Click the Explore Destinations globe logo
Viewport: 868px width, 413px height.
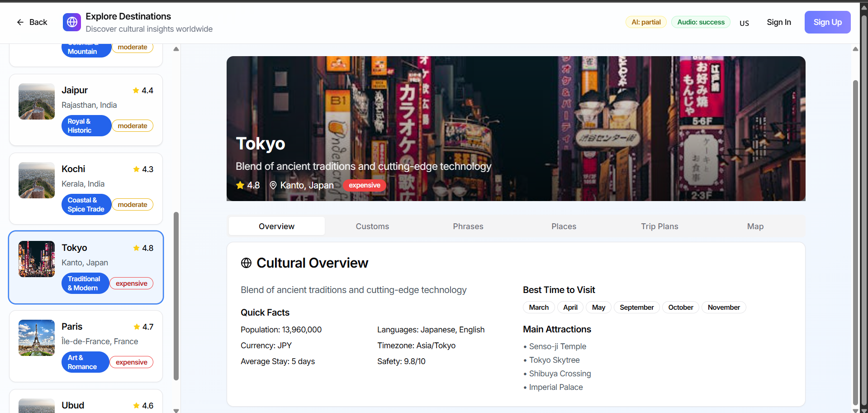click(x=72, y=22)
